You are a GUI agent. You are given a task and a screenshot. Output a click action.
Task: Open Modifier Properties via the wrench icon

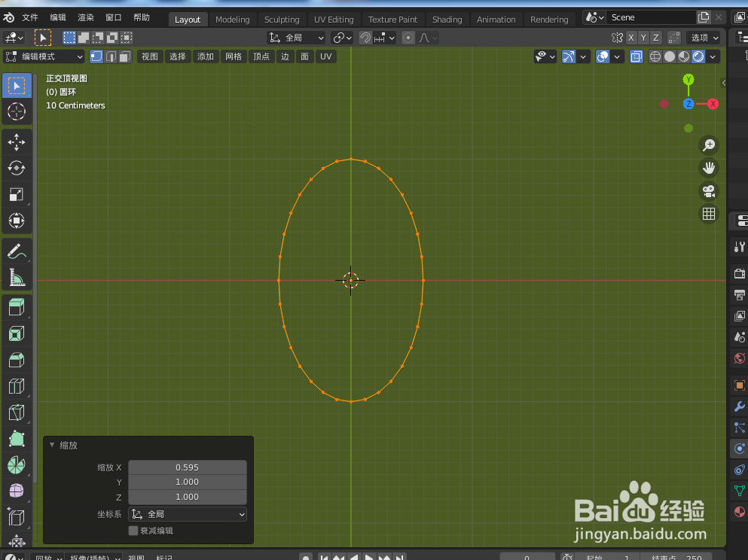pyautogui.click(x=738, y=406)
